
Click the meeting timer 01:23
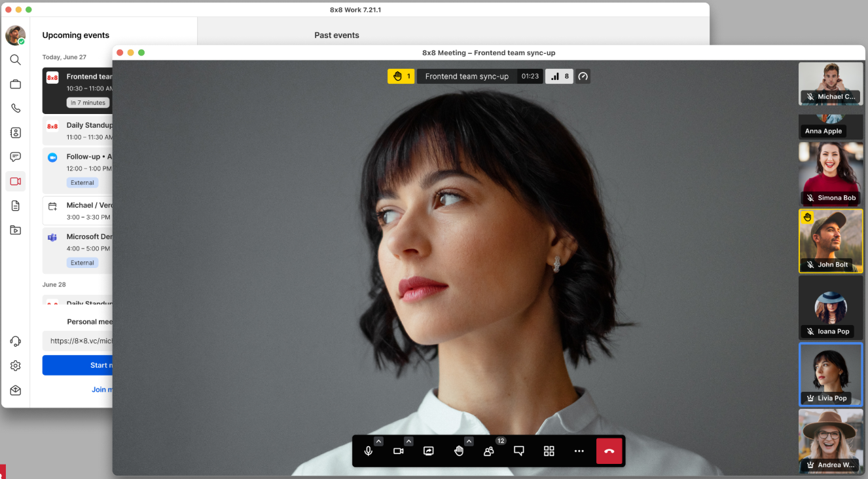click(x=530, y=77)
